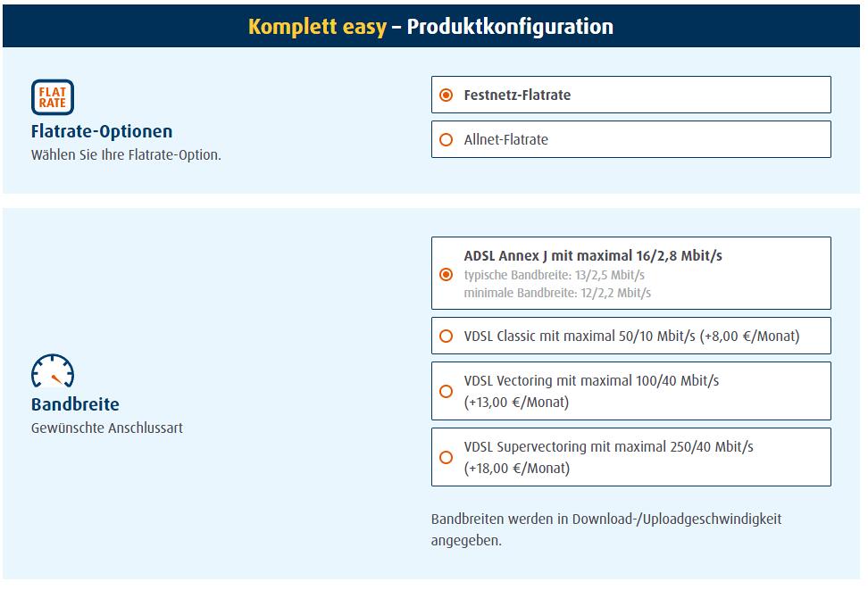
Task: Click the Bandbreite section heading
Action: (75, 404)
